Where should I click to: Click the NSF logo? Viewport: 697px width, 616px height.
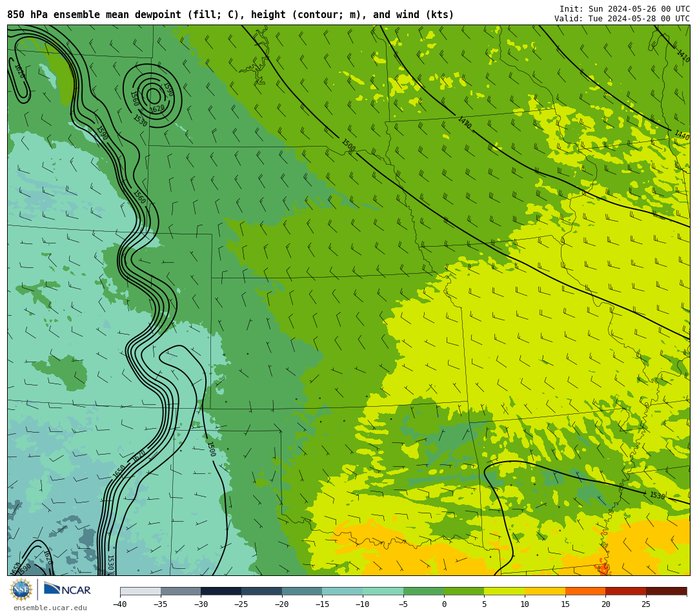(x=21, y=590)
